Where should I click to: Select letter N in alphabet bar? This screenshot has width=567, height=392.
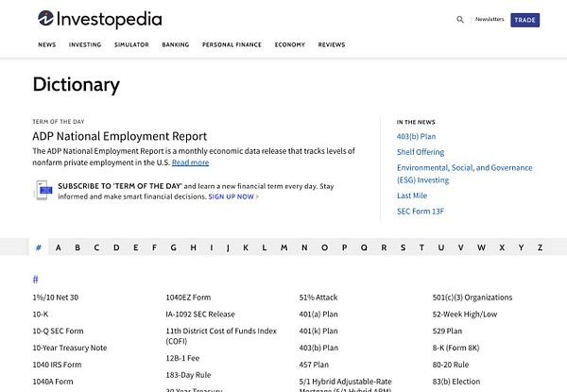pos(304,247)
